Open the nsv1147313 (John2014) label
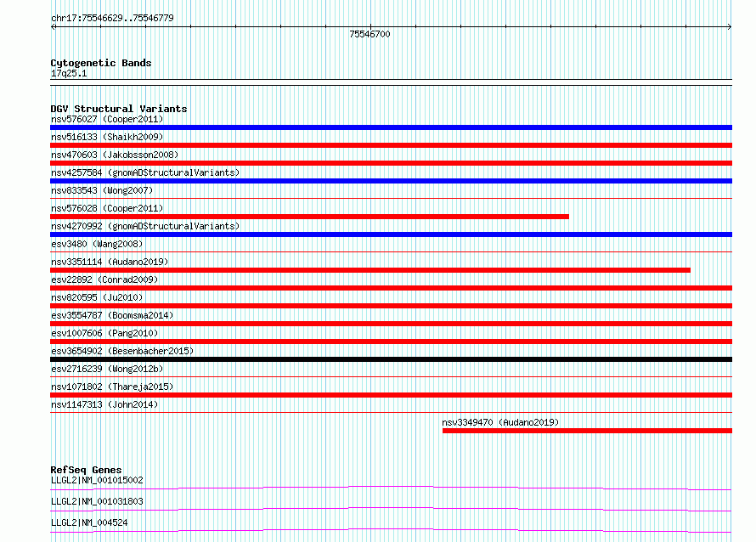This screenshot has width=756, height=542. [x=104, y=404]
